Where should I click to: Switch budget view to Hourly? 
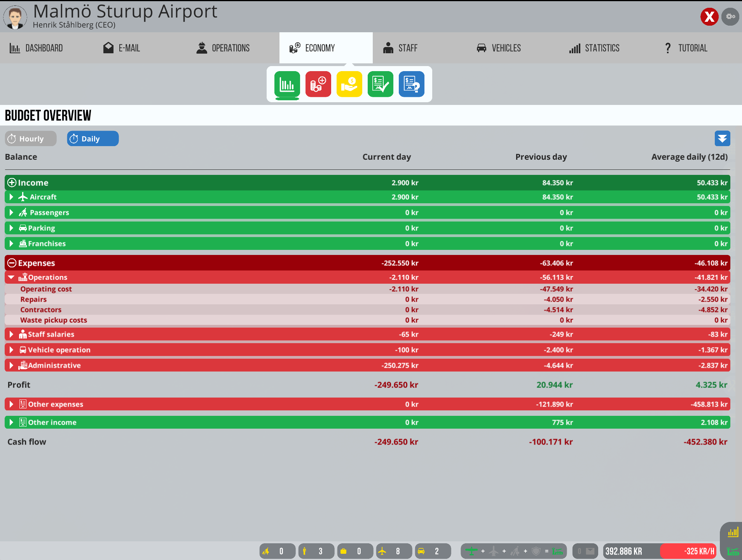[31, 139]
